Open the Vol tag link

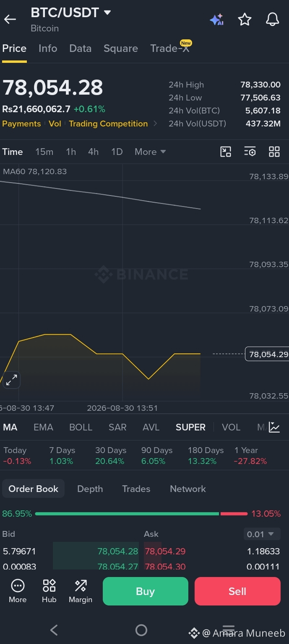coord(55,124)
